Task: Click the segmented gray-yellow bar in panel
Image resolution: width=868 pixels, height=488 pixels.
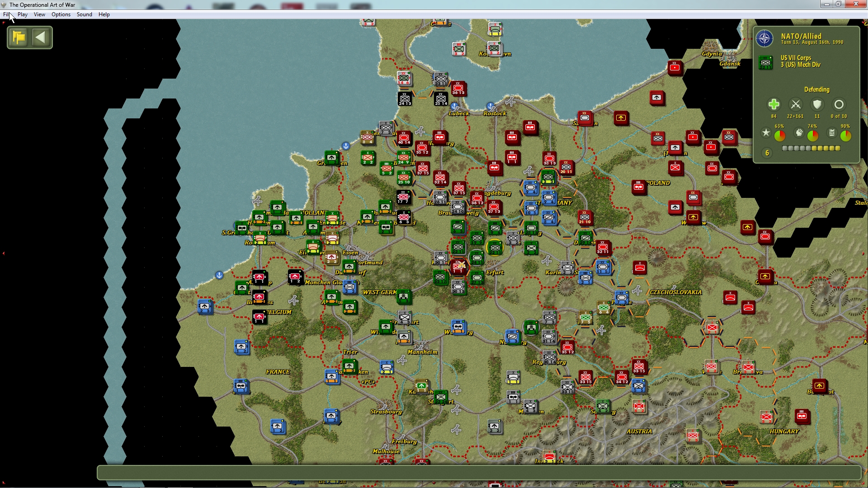Action: pos(811,148)
